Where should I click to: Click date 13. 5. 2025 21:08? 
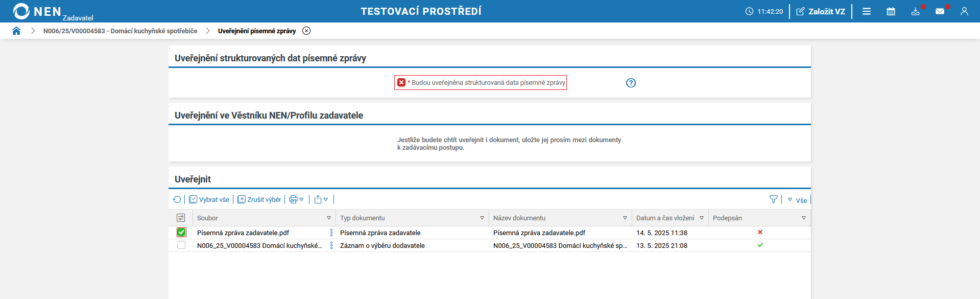point(662,245)
